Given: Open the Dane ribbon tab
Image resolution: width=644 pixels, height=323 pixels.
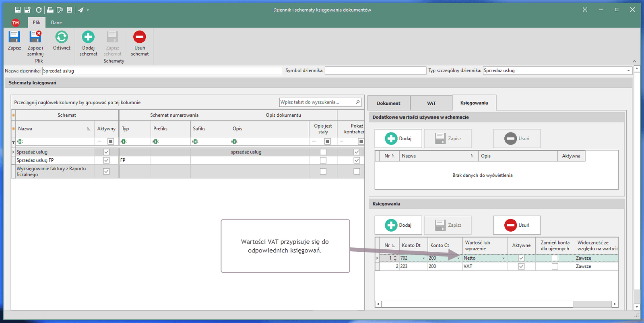Looking at the screenshot, I should [x=56, y=23].
